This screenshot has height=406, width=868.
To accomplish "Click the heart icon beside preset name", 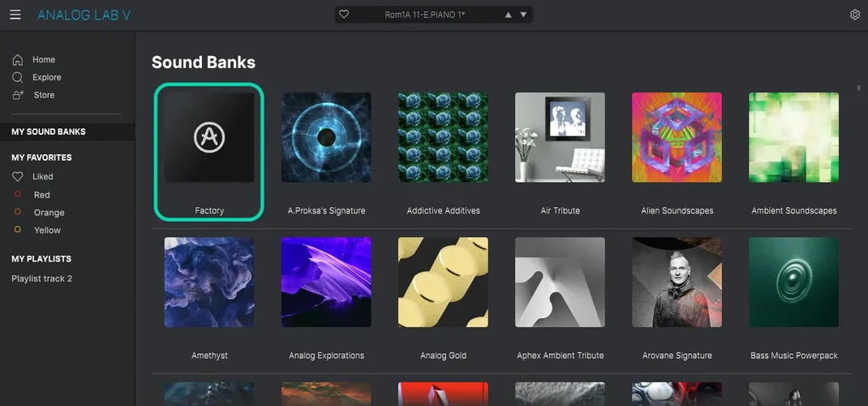I will pyautogui.click(x=344, y=15).
